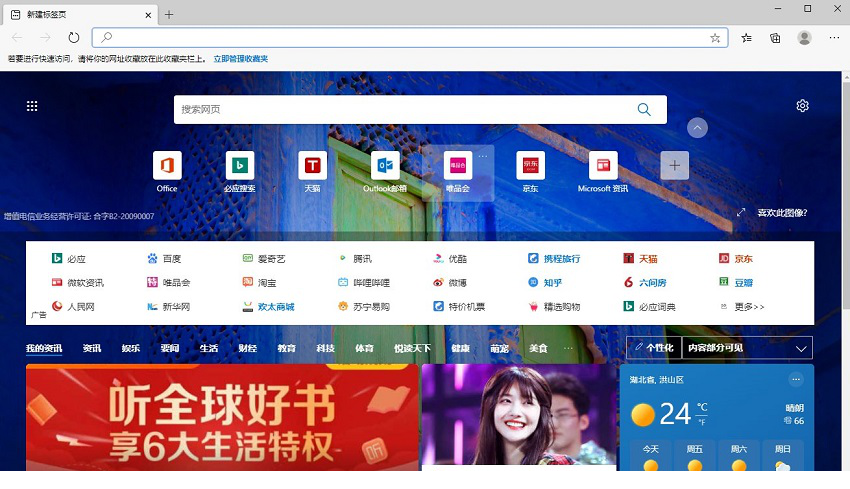Click the add quick link plus tile
This screenshot has width=850, height=489.
tap(674, 166)
